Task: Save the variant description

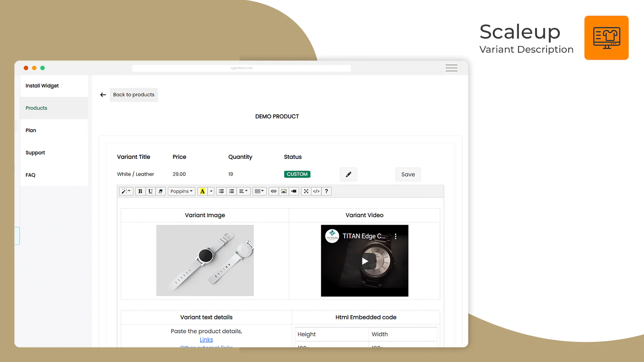Action: [408, 175]
